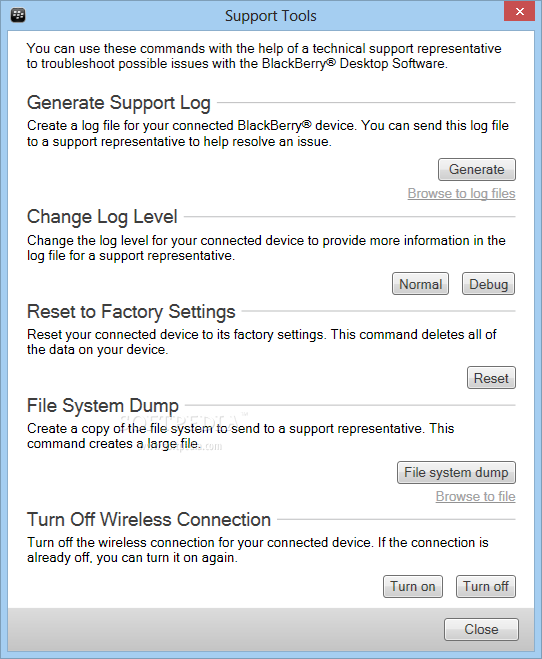Screen dimensions: 542x659
Task: Click the Reset button for factory settings
Action: pos(491,378)
